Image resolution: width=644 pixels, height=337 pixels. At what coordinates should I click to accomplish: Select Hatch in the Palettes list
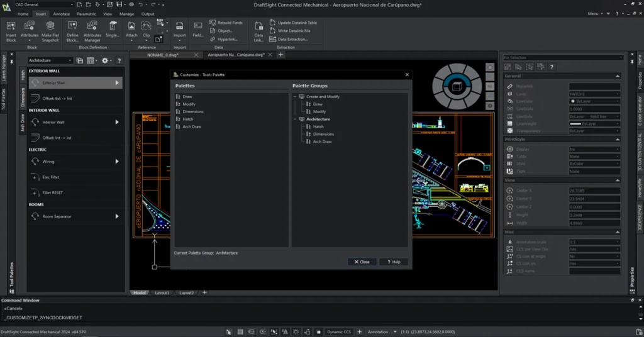click(x=188, y=119)
